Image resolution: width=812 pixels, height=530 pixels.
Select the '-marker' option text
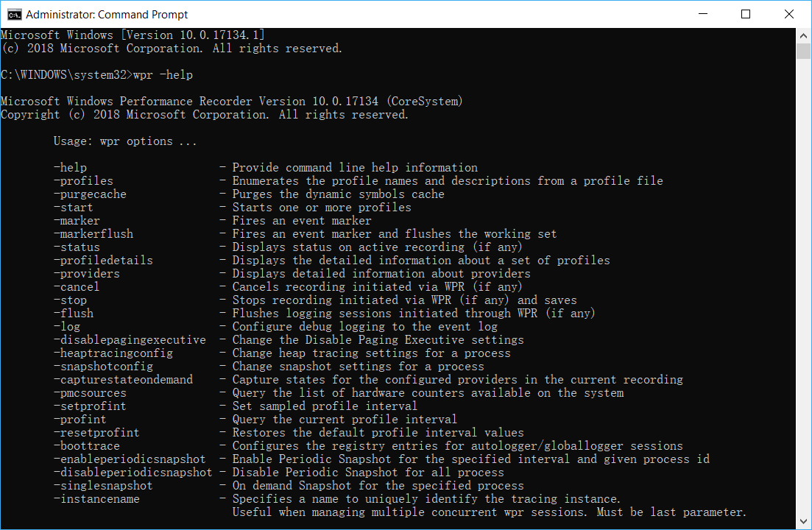point(76,221)
